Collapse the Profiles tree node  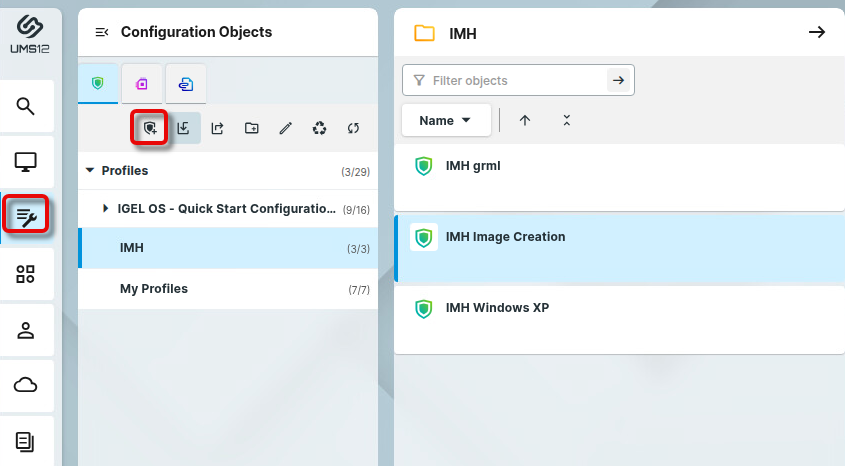[91, 171]
